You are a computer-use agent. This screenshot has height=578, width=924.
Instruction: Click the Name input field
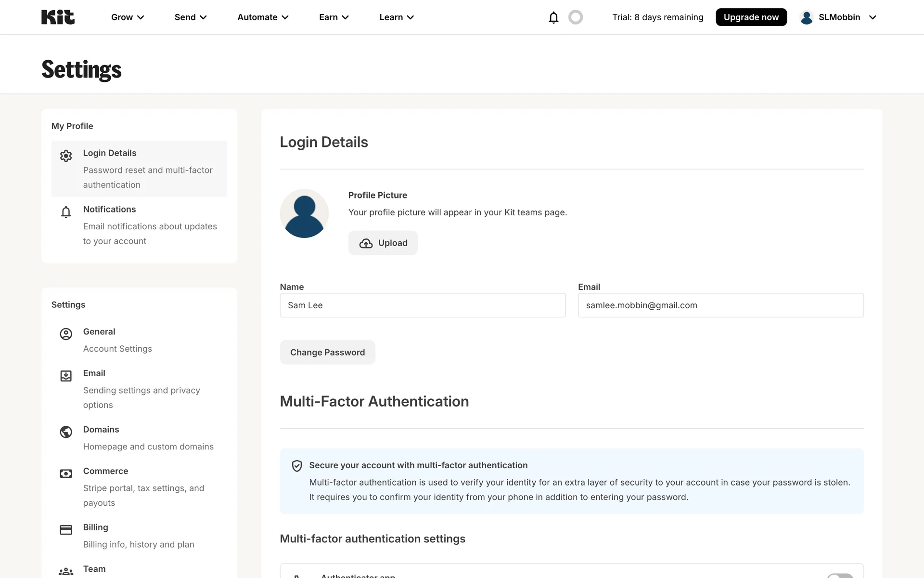click(x=423, y=305)
